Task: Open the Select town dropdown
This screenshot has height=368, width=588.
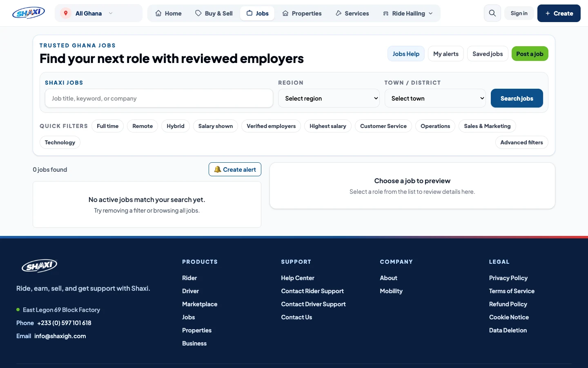Action: [435, 98]
